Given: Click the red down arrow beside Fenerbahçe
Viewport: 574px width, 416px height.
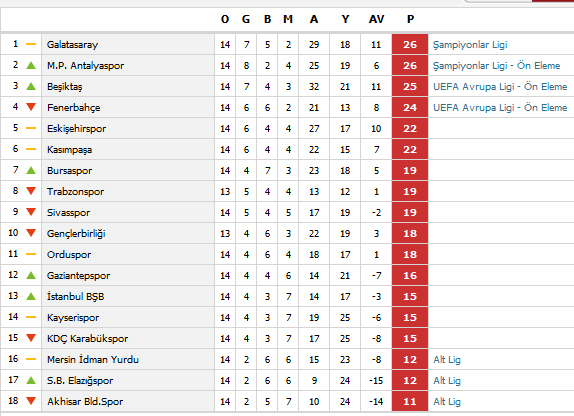Looking at the screenshot, I should tap(31, 107).
